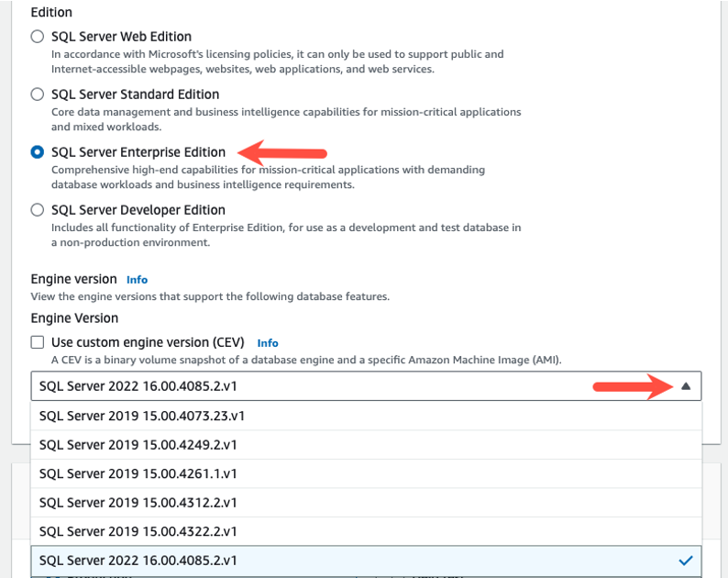Choose SQL Server Standard Edition option
The height and width of the screenshot is (578, 728).
tap(38, 94)
